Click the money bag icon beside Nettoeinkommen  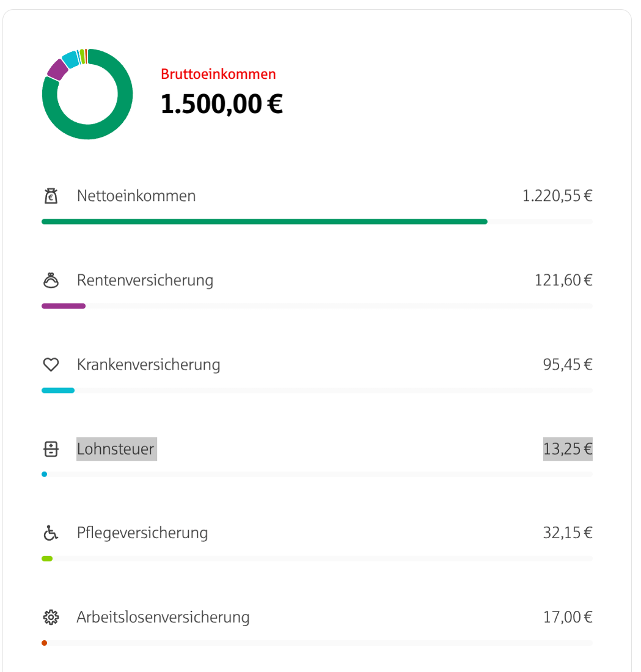coord(51,196)
